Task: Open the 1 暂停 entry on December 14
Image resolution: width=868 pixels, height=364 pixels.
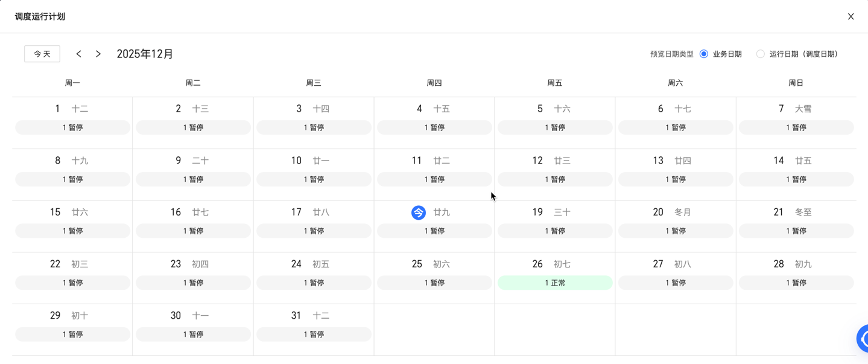Action: point(796,179)
